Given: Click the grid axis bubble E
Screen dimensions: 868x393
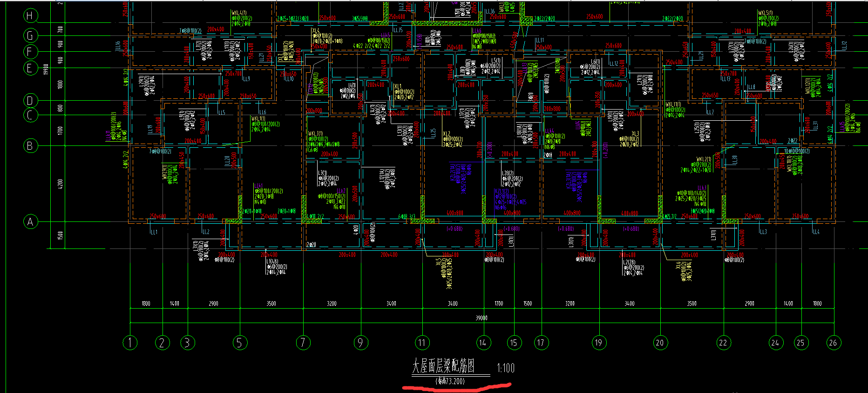Looking at the screenshot, I should point(30,68).
